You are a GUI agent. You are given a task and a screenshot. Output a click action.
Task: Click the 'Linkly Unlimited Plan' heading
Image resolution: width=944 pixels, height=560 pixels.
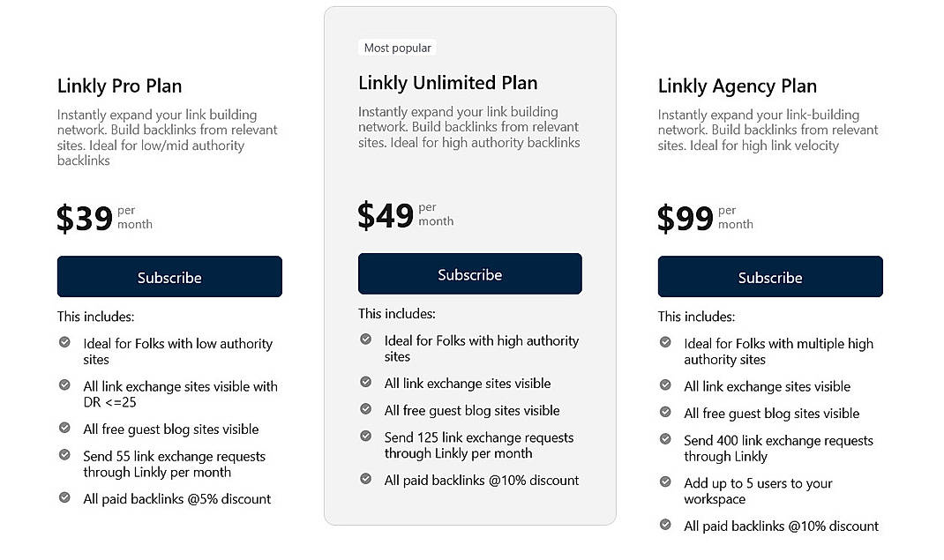click(447, 82)
